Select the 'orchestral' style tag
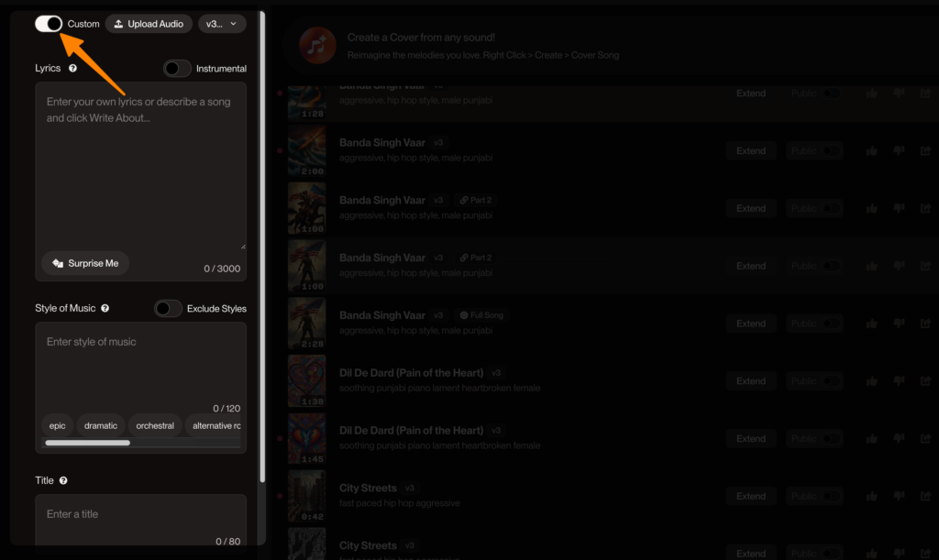The width and height of the screenshot is (939, 560). point(155,425)
